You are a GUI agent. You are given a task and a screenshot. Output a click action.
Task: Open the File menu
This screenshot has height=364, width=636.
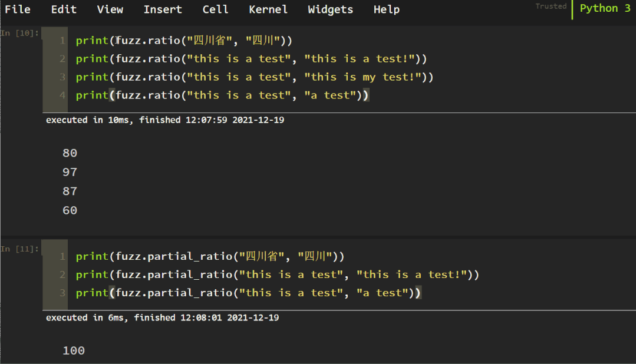pyautogui.click(x=18, y=9)
